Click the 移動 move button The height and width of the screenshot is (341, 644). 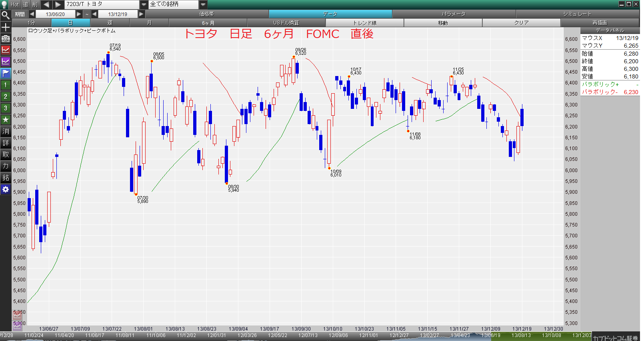click(x=443, y=23)
